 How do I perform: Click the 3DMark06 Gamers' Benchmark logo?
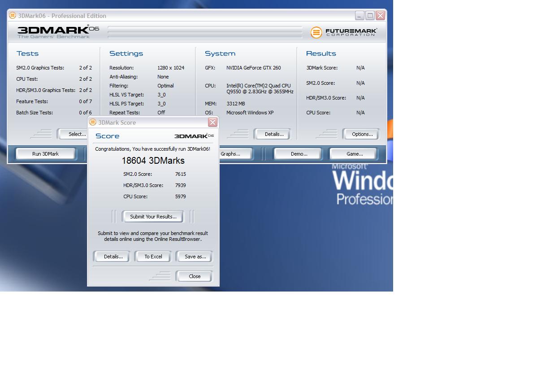coord(58,31)
